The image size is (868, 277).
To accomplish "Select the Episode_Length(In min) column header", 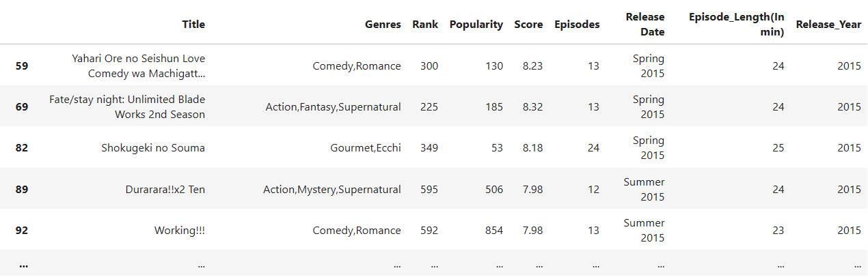I will coord(736,25).
